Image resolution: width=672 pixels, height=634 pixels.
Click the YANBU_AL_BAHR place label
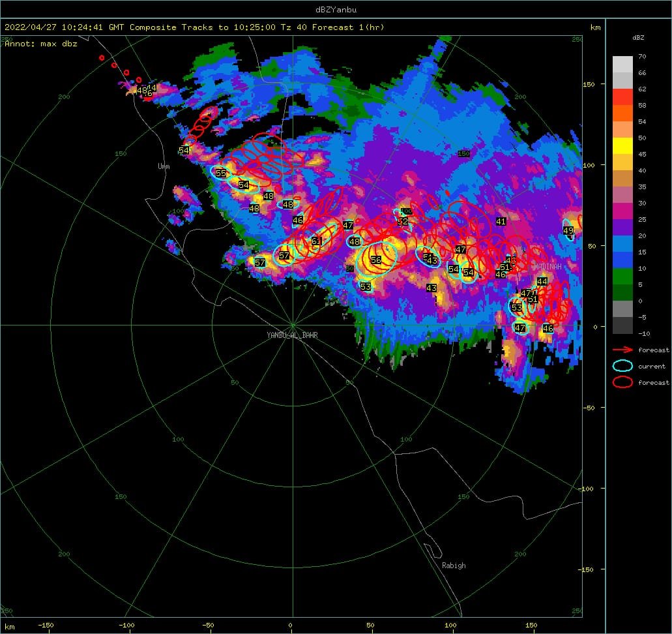coord(292,335)
